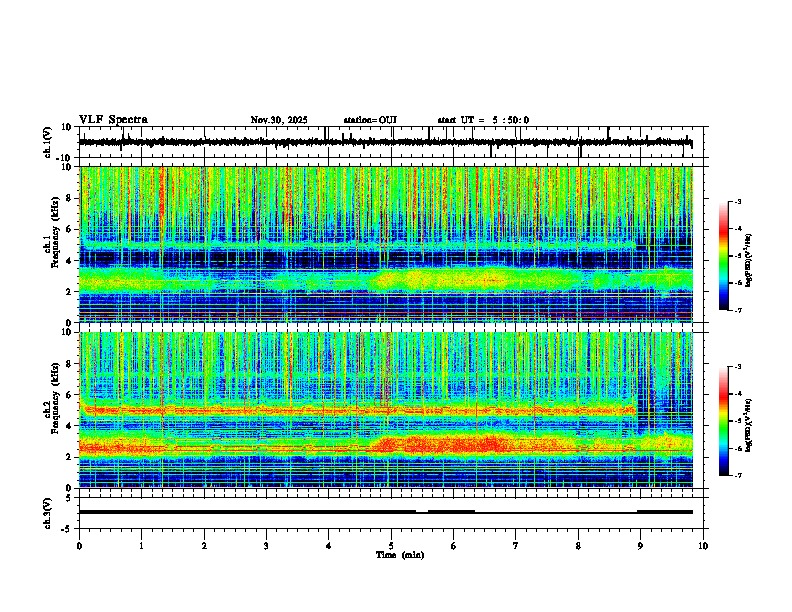792x612 pixels.
Task: Click time axis tick label "6"
Action: [x=454, y=546]
